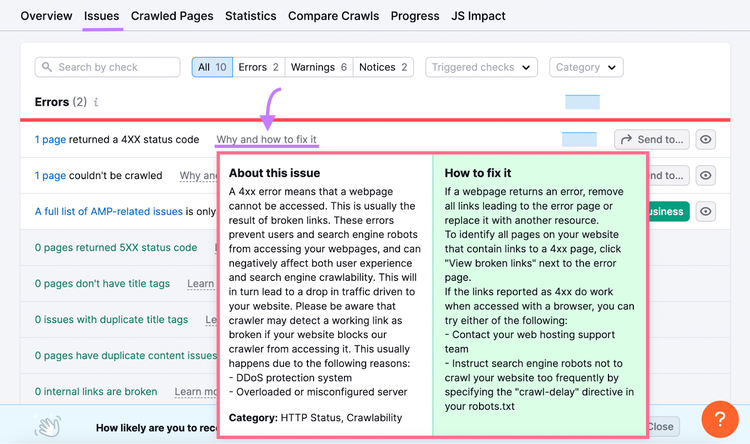Open the Compare Crawls tab
Viewport: 750px width, 444px height.
[x=333, y=16]
